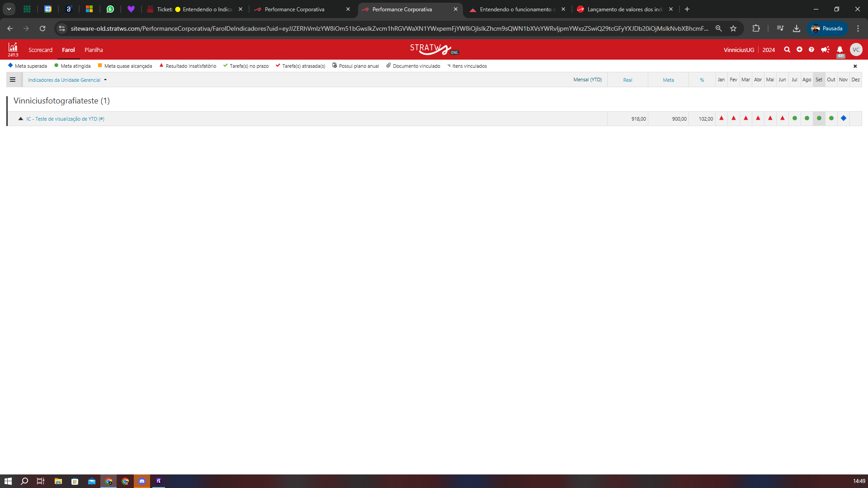The height and width of the screenshot is (488, 868).
Task: Click the Vinniciusfotografiateste (1) group heading
Action: pyautogui.click(x=61, y=101)
